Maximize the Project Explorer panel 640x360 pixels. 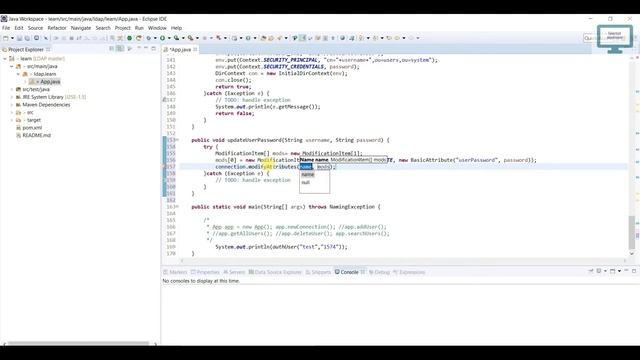point(153,49)
